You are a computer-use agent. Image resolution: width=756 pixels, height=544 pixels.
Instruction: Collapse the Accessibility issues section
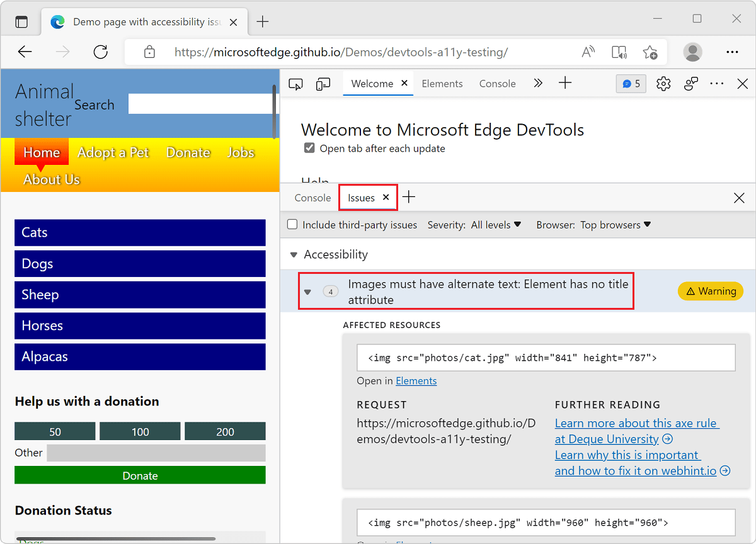point(294,254)
